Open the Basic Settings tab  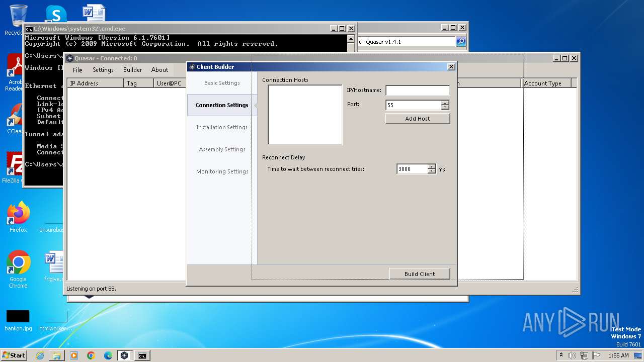coord(222,83)
